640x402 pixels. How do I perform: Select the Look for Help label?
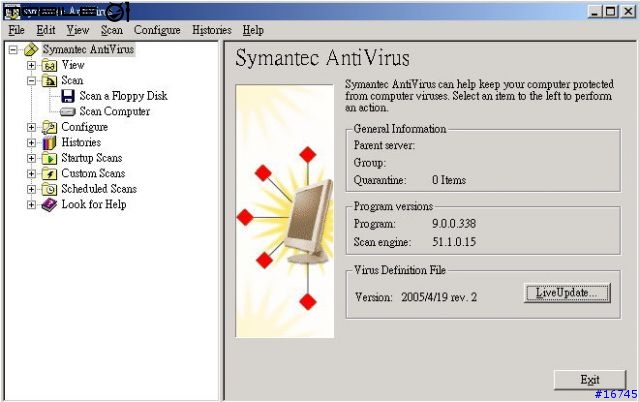94,205
